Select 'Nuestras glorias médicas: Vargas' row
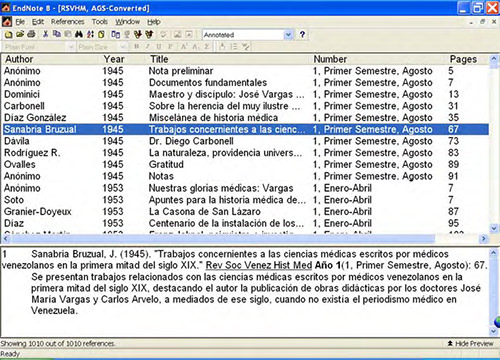The height and width of the screenshot is (360, 500). click(246, 188)
